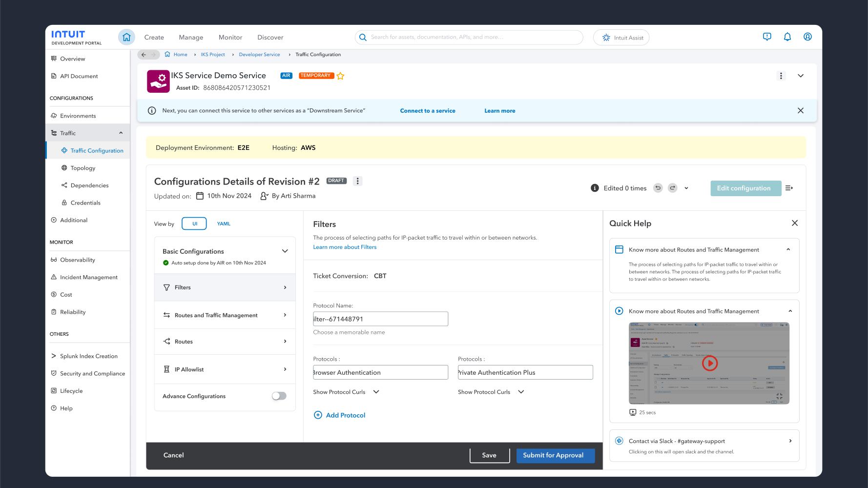Click the Protocol Name input field
Screen dimensions: 868x488
[x=380, y=319]
